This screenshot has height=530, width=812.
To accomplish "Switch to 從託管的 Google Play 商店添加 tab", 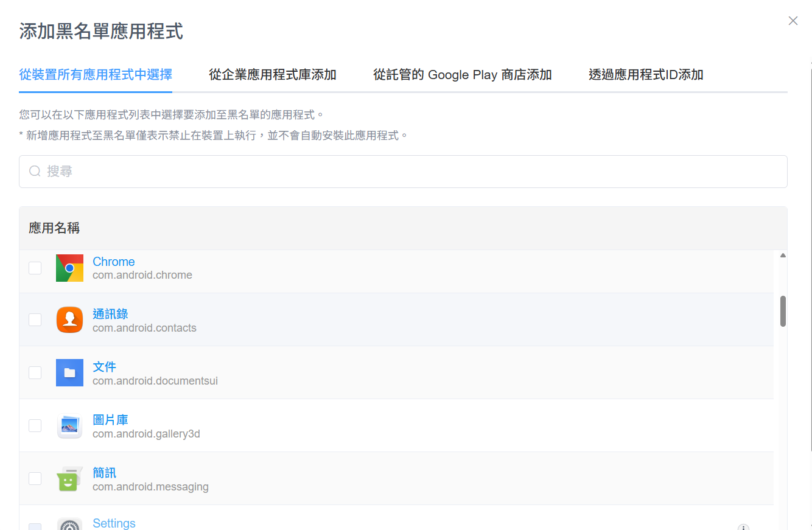I will tap(463, 75).
